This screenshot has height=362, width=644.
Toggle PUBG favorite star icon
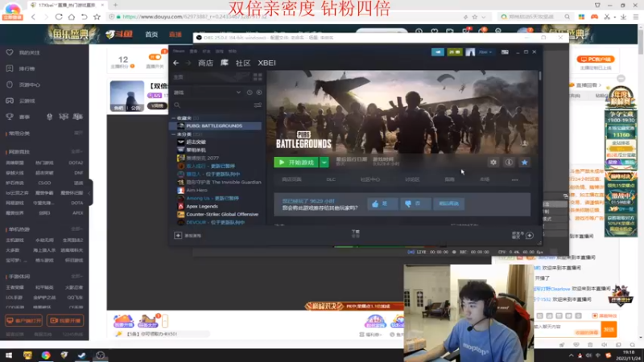tap(525, 162)
